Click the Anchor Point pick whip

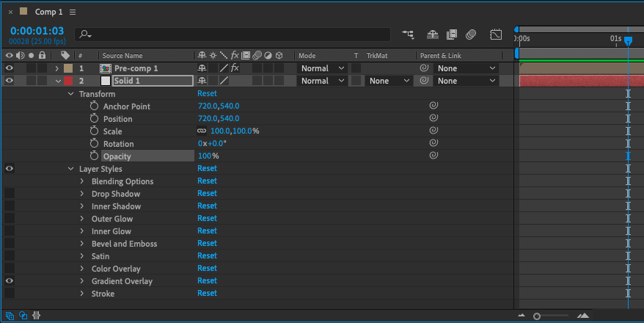(x=433, y=106)
